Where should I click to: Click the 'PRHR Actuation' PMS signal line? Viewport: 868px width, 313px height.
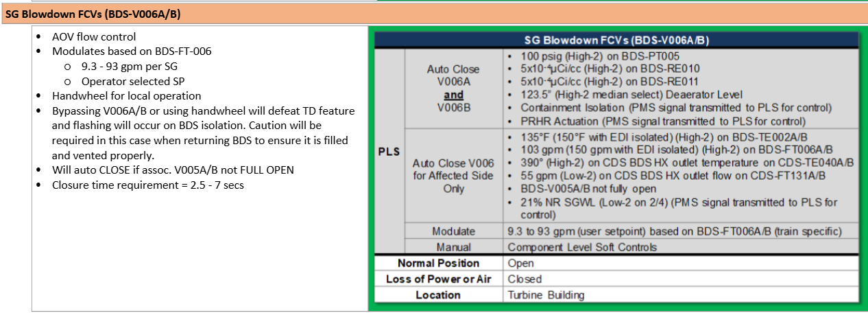[x=664, y=120]
